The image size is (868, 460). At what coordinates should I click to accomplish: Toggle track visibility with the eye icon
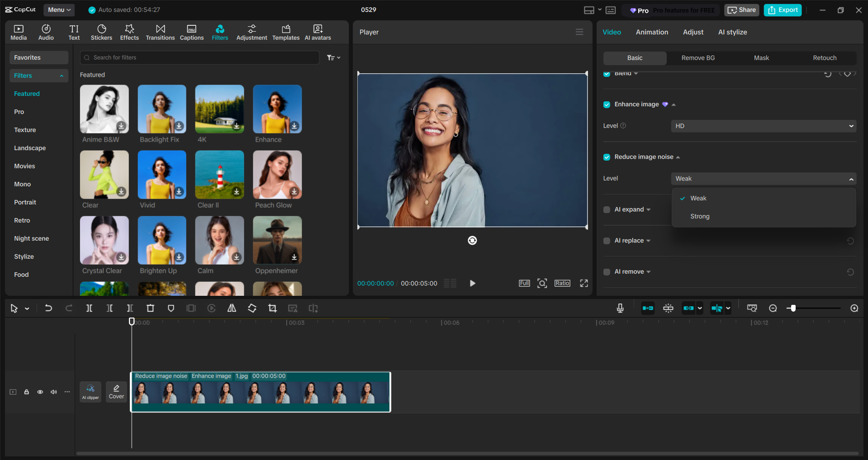pyautogui.click(x=40, y=392)
